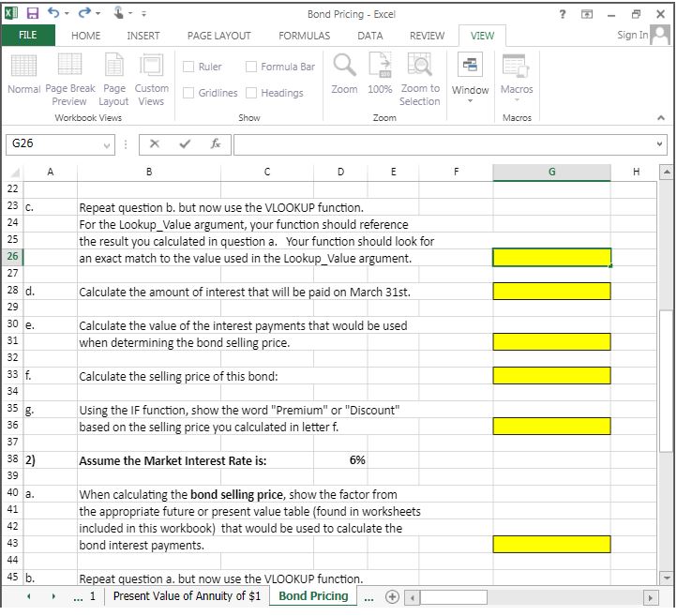This screenshot has width=677, height=616.
Task: Select cell showing 6% market rate
Action: 340,460
